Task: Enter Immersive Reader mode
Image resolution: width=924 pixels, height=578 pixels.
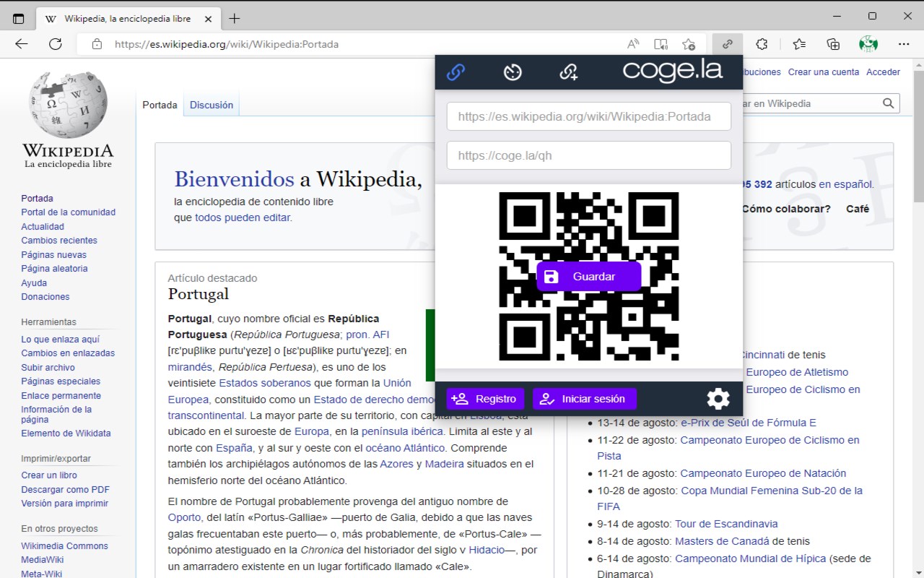Action: pos(661,44)
